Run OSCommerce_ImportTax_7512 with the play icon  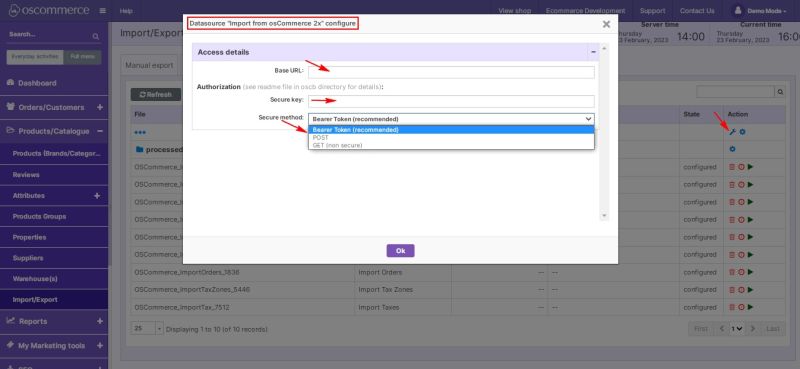[x=751, y=307]
